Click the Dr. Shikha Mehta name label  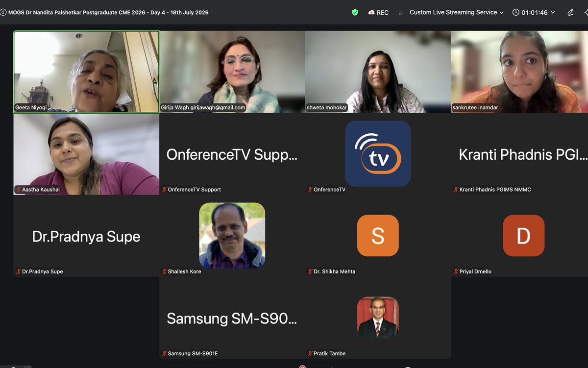pyautogui.click(x=334, y=271)
